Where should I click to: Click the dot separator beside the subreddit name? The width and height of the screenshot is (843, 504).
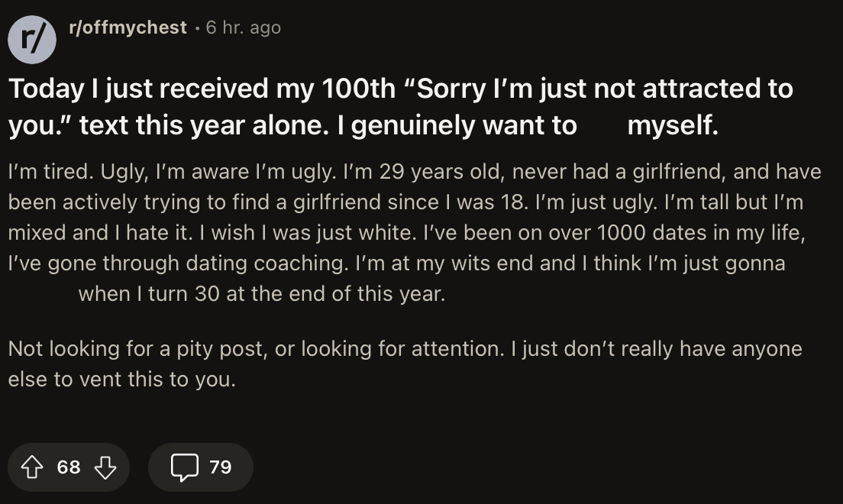point(197,28)
